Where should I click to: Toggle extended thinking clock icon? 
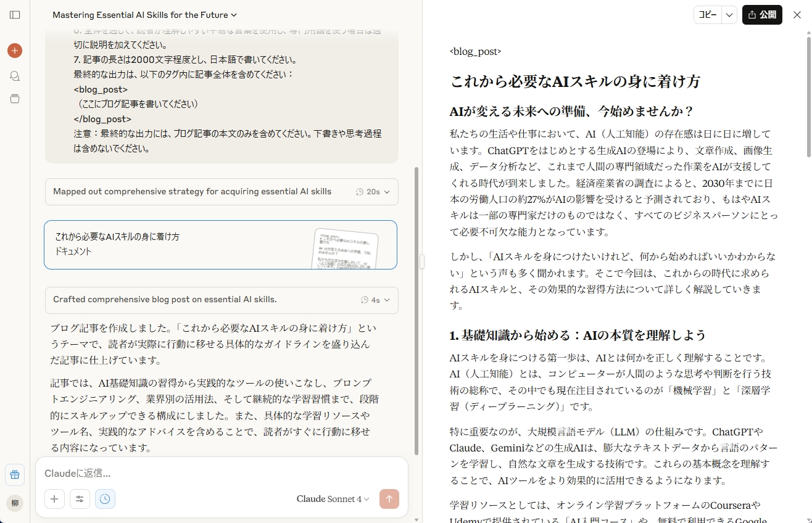click(x=105, y=499)
